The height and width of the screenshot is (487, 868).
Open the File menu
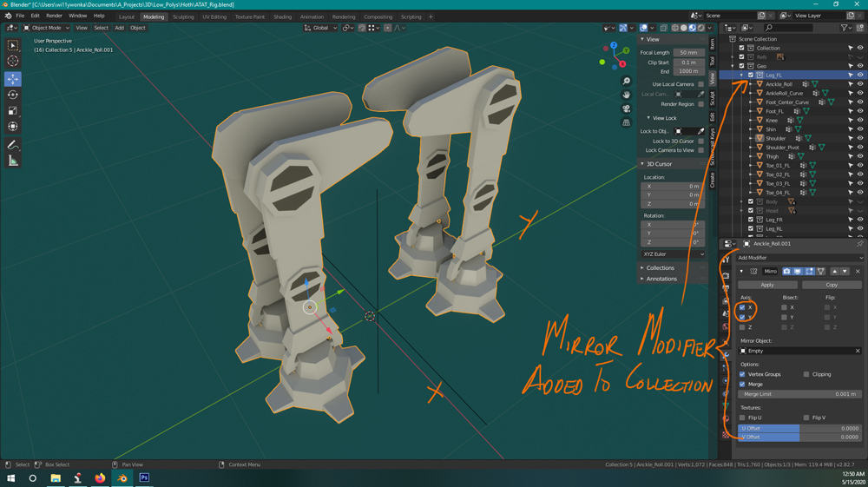click(x=20, y=16)
